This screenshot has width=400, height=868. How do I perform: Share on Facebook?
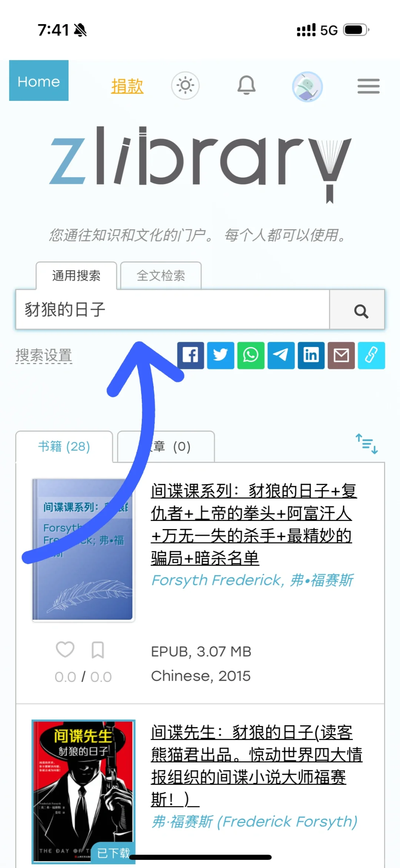tap(190, 356)
